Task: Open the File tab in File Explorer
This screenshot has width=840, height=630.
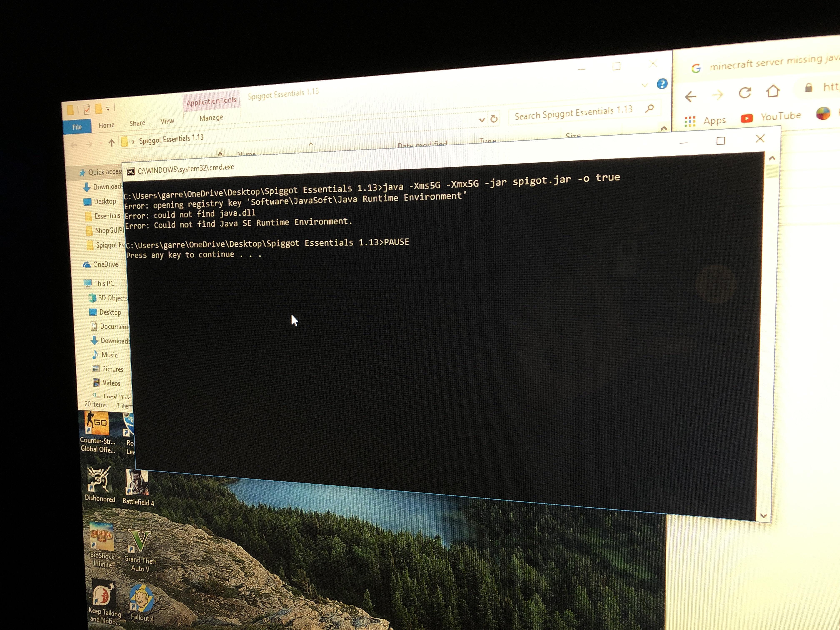Action: [x=77, y=127]
